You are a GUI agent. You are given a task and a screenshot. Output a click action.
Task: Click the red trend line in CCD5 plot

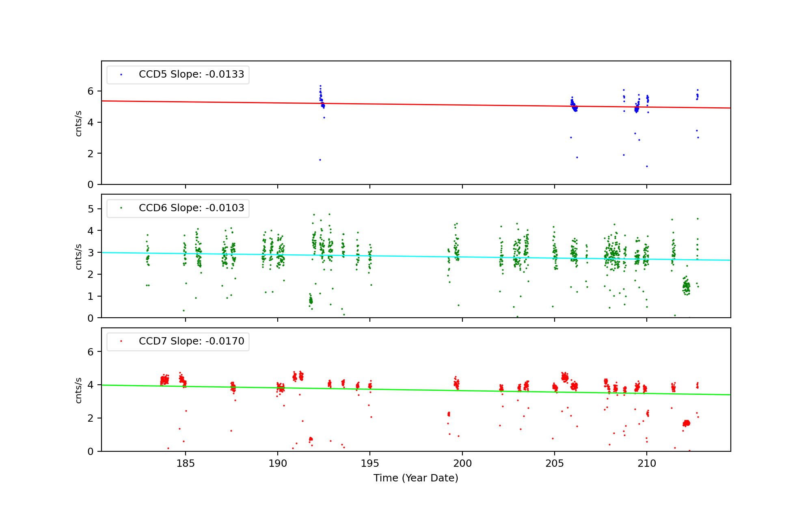tap(406, 104)
